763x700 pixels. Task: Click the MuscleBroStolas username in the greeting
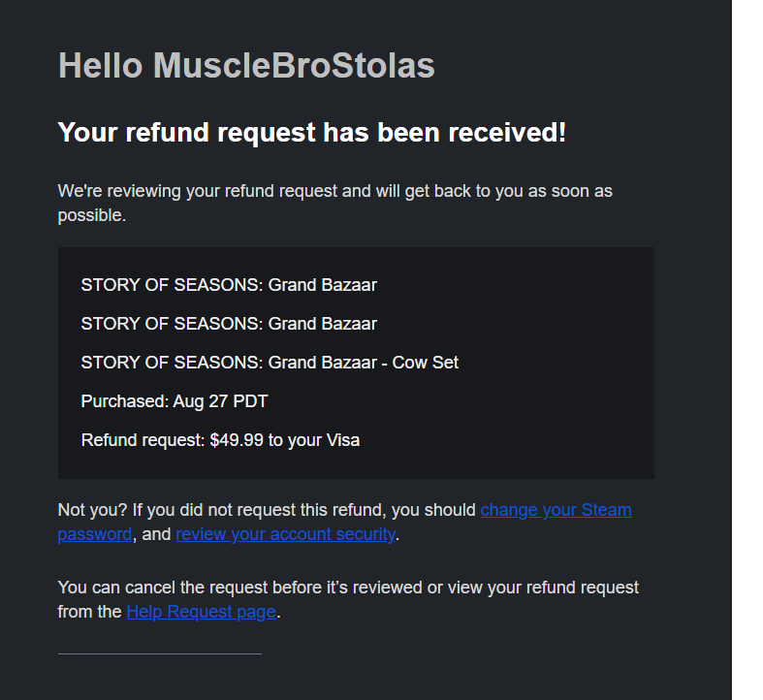coord(294,66)
